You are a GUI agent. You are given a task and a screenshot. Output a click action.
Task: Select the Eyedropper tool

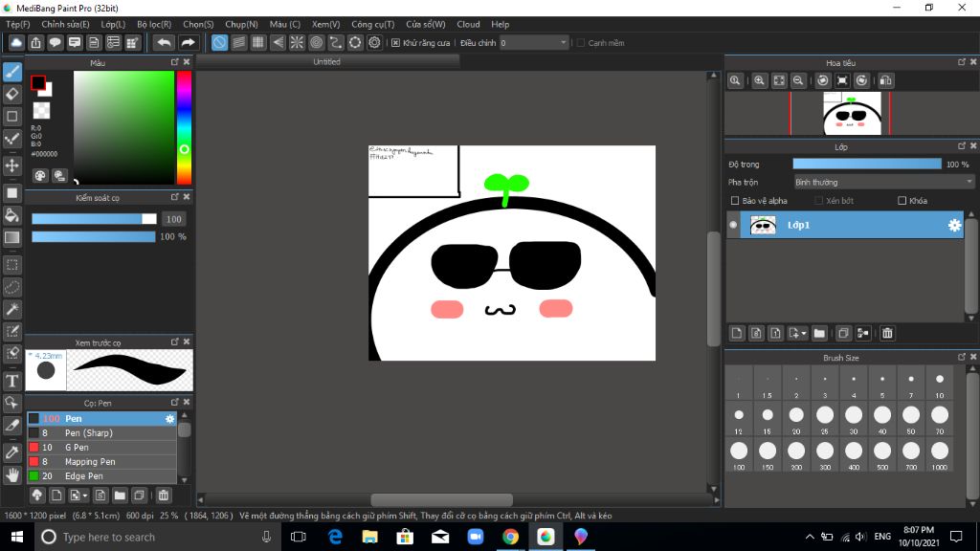(x=11, y=452)
